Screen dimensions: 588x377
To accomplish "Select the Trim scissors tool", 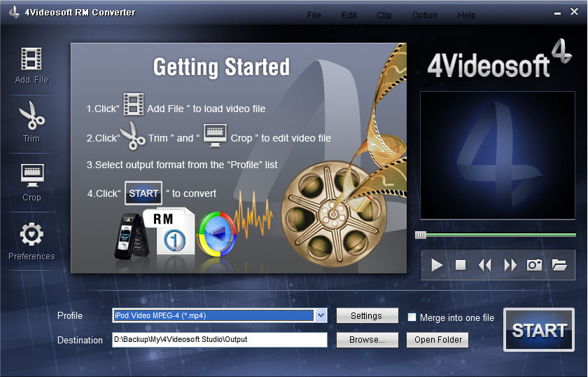I will point(31,116).
